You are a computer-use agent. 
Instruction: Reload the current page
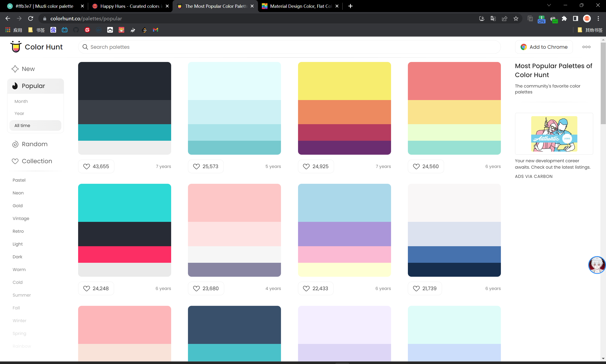[x=31, y=19]
